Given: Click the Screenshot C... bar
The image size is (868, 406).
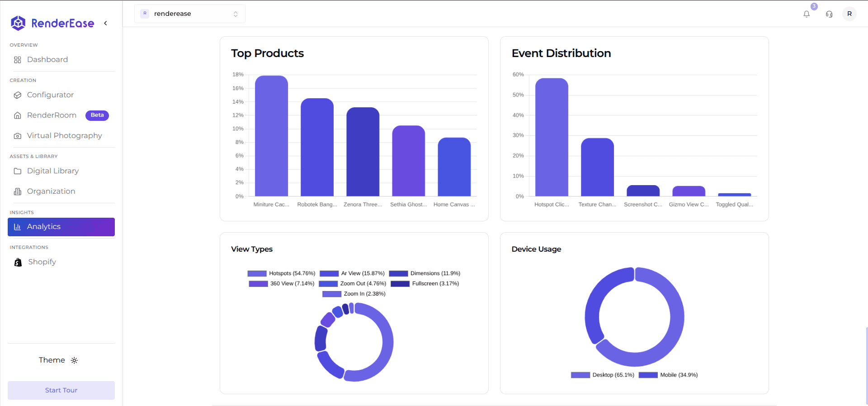Looking at the screenshot, I should pos(643,191).
